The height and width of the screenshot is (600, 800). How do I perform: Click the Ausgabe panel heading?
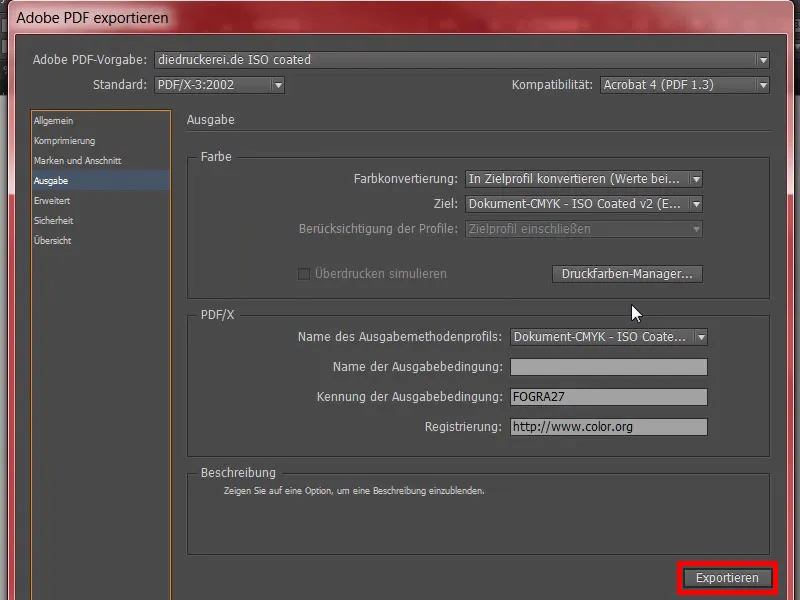[x=211, y=120]
